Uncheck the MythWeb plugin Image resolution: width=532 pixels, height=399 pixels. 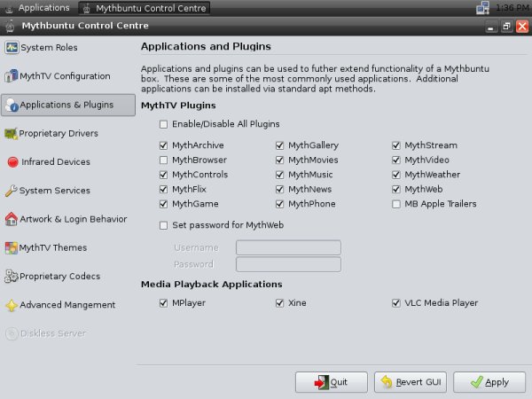click(x=396, y=190)
